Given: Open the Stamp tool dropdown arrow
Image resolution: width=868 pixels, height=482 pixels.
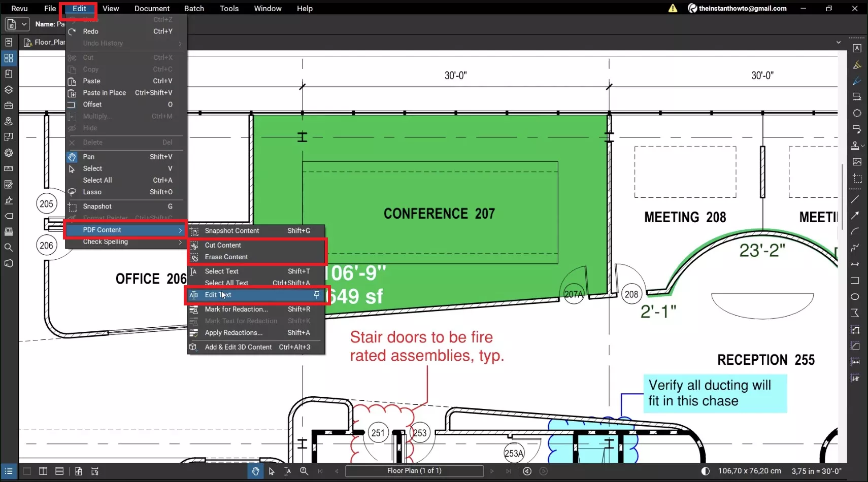Looking at the screenshot, I should (x=863, y=146).
